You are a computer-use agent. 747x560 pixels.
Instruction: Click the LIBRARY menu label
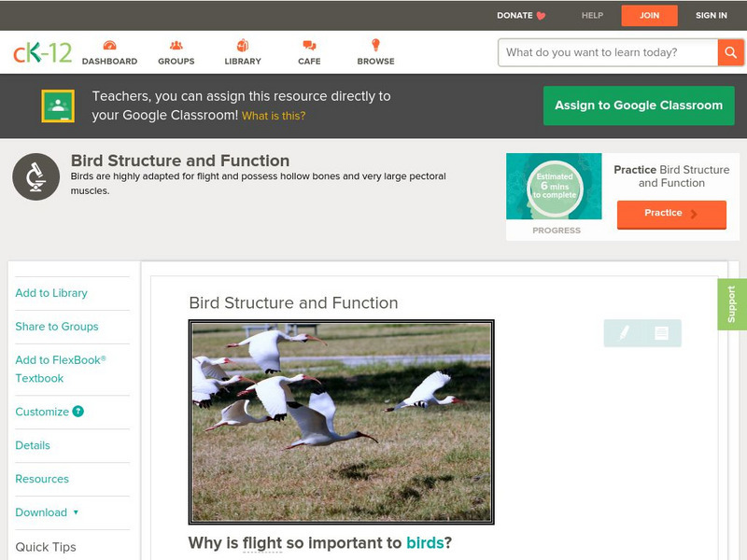(243, 62)
